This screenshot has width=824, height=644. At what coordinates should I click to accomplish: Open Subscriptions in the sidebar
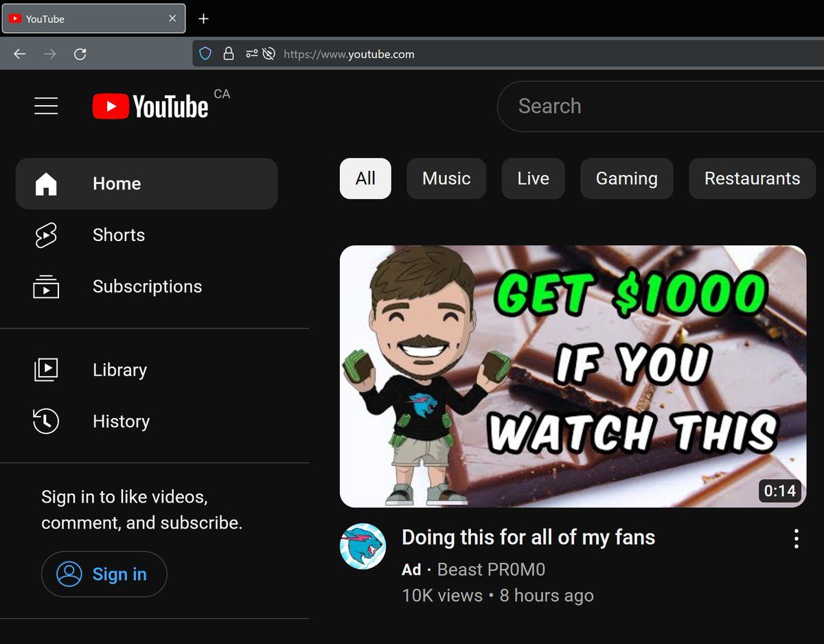pos(147,286)
